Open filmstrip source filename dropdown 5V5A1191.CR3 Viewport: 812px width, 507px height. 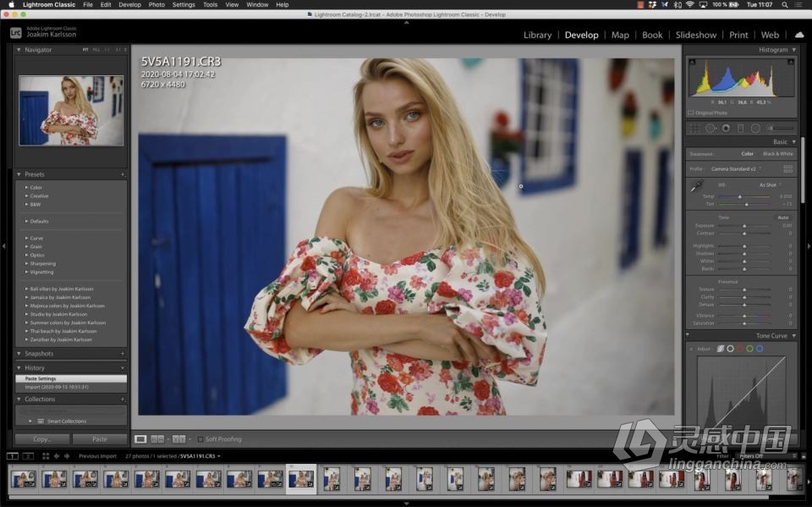coord(200,456)
